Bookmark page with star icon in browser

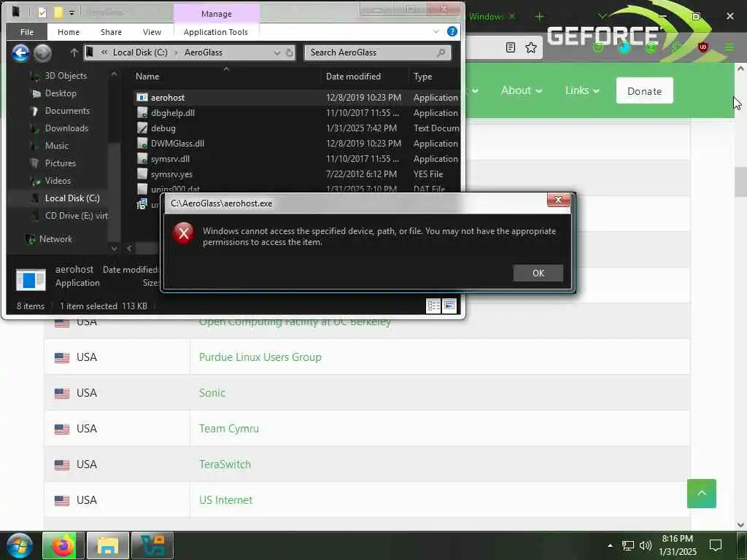click(x=531, y=47)
